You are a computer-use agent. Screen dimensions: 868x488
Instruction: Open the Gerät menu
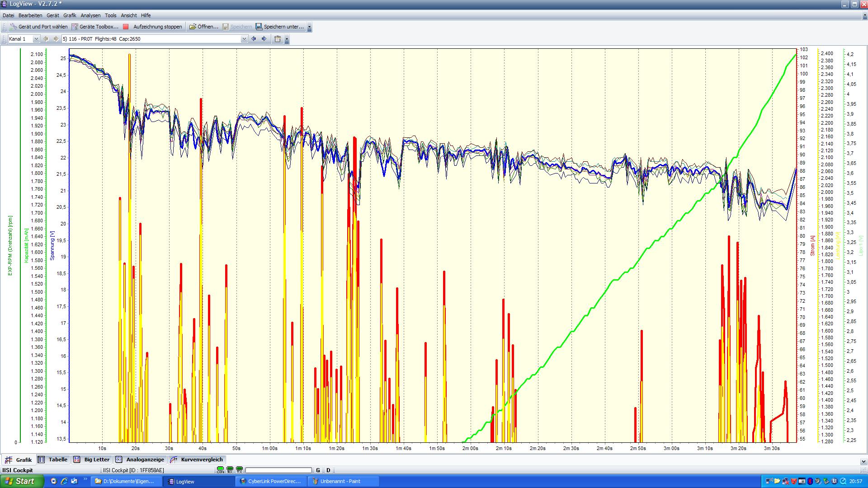(x=52, y=15)
